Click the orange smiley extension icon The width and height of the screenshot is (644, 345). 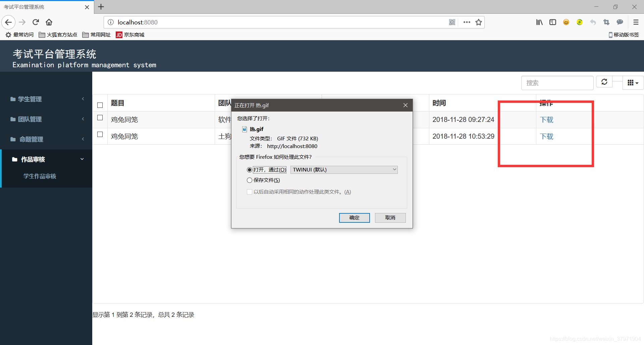(566, 22)
